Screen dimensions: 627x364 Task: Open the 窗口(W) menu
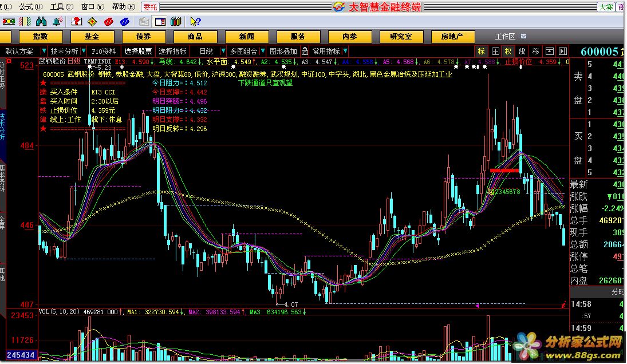coord(92,7)
